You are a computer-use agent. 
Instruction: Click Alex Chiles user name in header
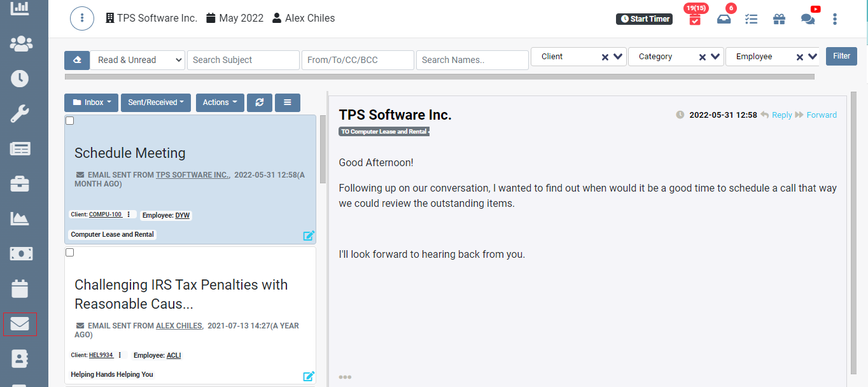click(x=304, y=18)
